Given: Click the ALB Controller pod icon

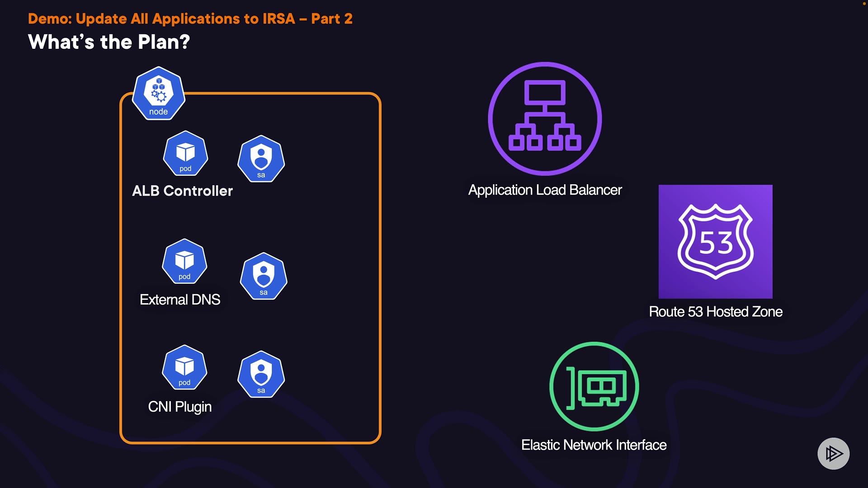Looking at the screenshot, I should pyautogui.click(x=185, y=154).
